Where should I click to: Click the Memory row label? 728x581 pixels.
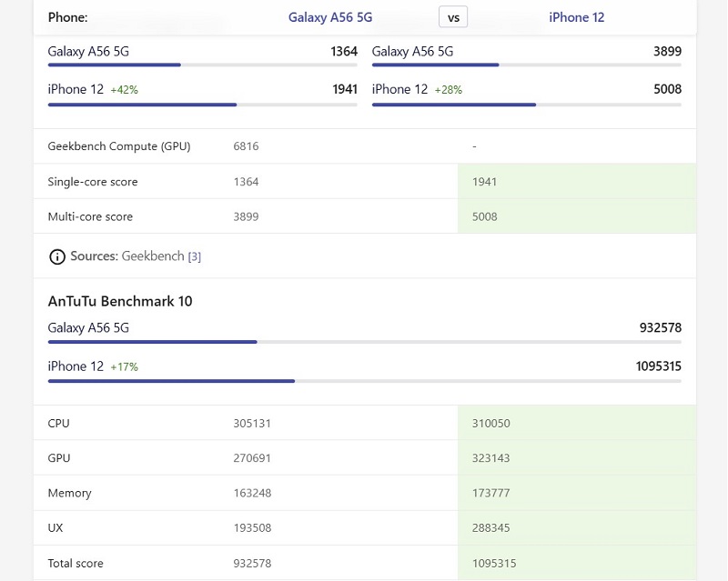[69, 493]
